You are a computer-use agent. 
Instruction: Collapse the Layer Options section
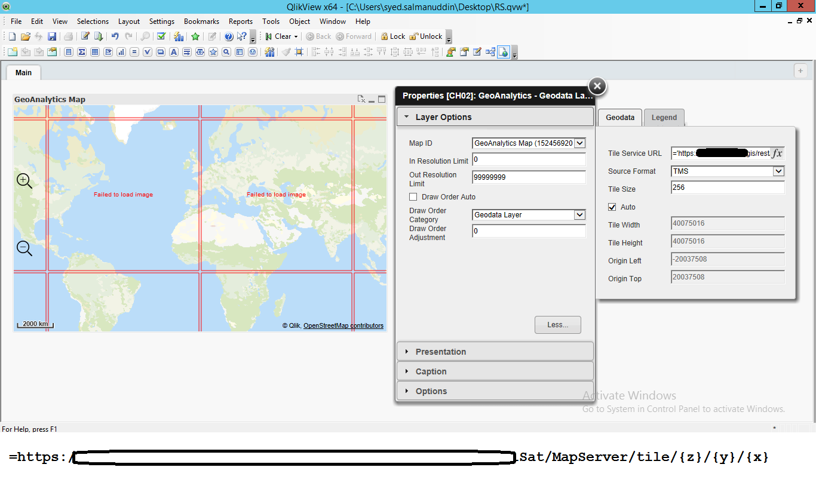tap(495, 117)
